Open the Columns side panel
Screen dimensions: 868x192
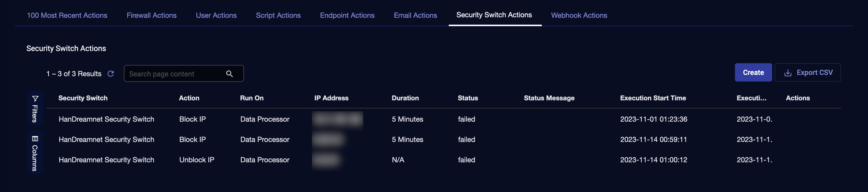pyautogui.click(x=35, y=153)
